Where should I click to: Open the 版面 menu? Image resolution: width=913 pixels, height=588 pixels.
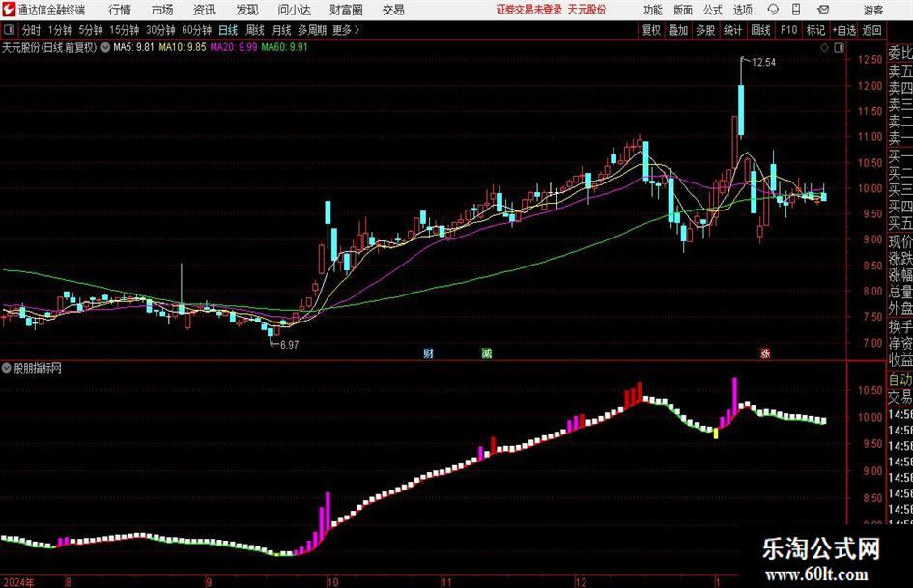[x=683, y=10]
